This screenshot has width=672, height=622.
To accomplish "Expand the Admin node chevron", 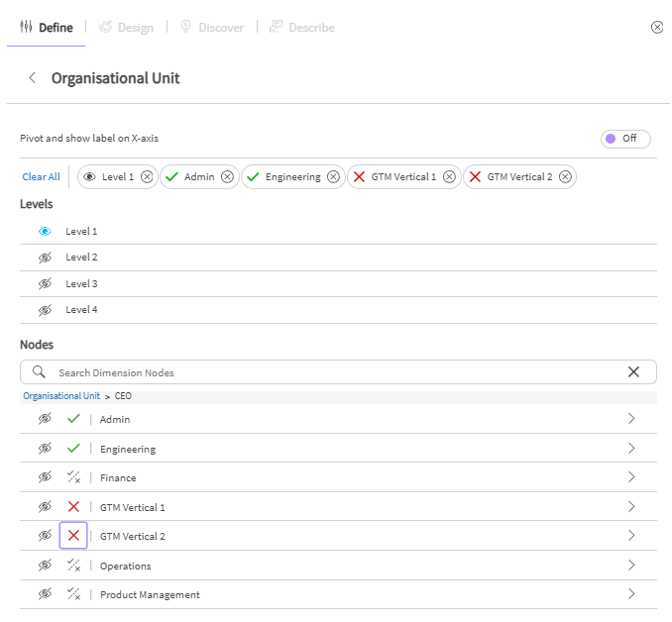I will tap(631, 419).
